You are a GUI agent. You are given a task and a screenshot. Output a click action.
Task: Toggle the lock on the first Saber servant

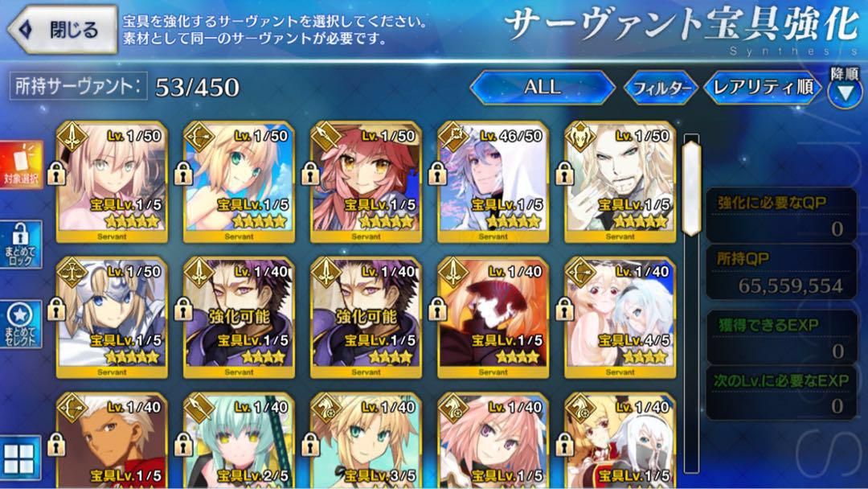(x=56, y=175)
